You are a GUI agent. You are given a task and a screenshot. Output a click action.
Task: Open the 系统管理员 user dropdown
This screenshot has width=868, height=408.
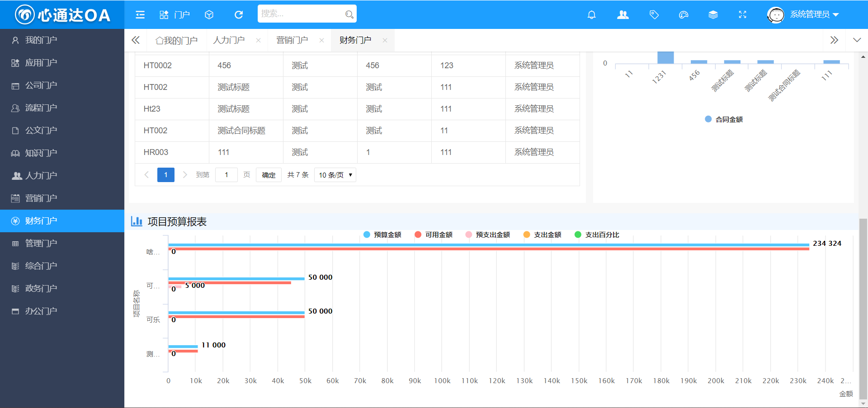(x=814, y=14)
